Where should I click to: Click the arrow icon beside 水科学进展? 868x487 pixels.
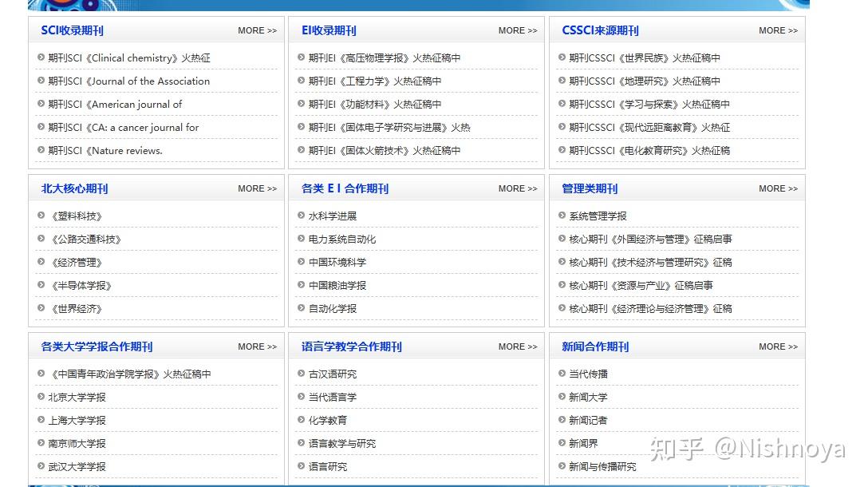[300, 216]
